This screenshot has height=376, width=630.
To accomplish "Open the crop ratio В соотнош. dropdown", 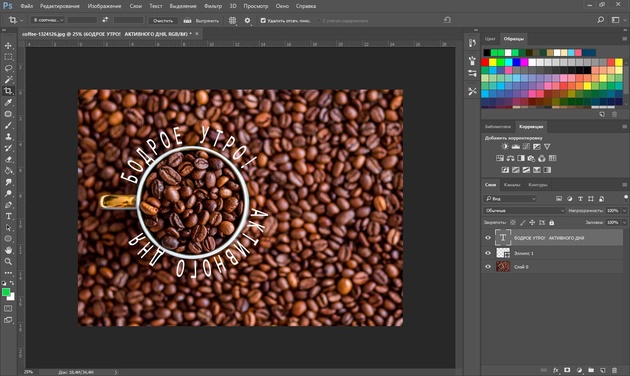I will [x=47, y=20].
